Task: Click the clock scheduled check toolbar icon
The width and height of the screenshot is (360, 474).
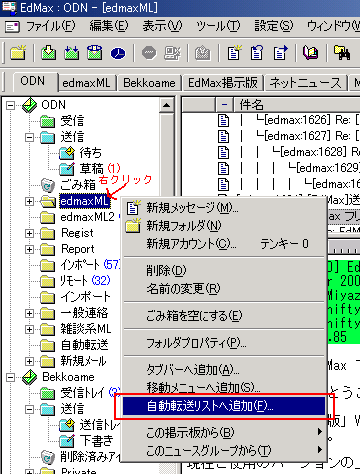Action: (x=118, y=53)
